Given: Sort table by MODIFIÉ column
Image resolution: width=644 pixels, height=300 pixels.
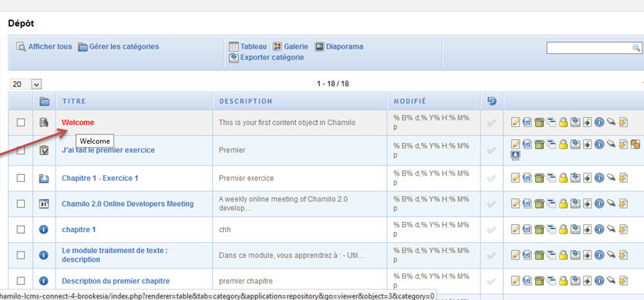Looking at the screenshot, I should click(410, 102).
